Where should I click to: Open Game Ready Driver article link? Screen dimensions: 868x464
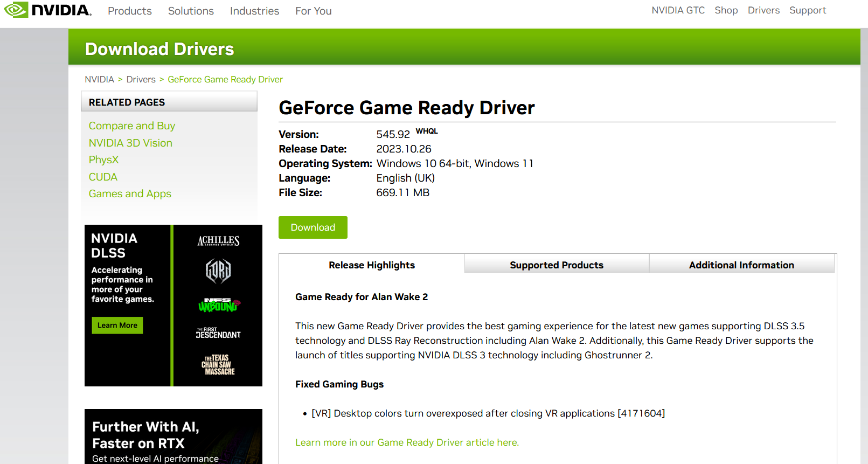(x=407, y=442)
